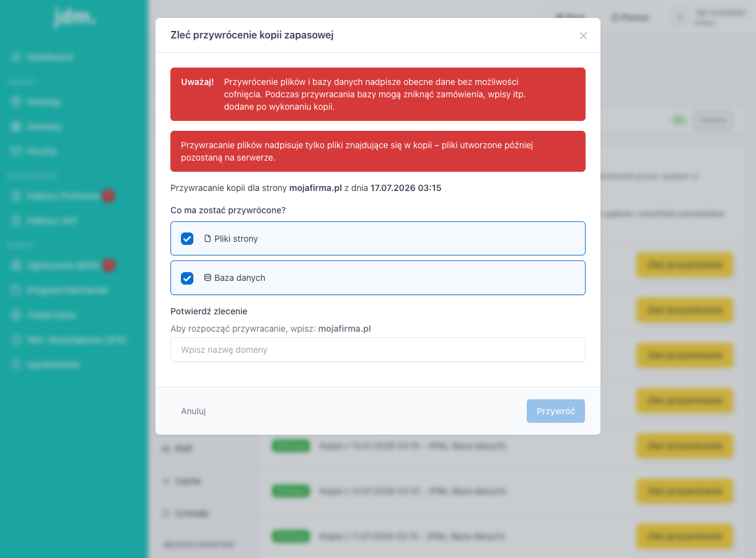Cancel the restore with Anuluj

point(193,411)
